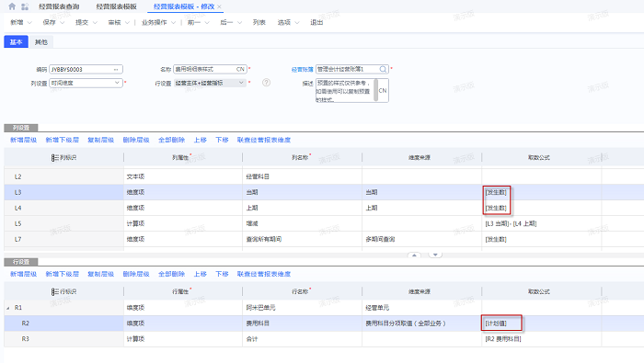Open the 行设置 dropdown 经营主体+经营指标
The height and width of the screenshot is (363, 644).
210,83
